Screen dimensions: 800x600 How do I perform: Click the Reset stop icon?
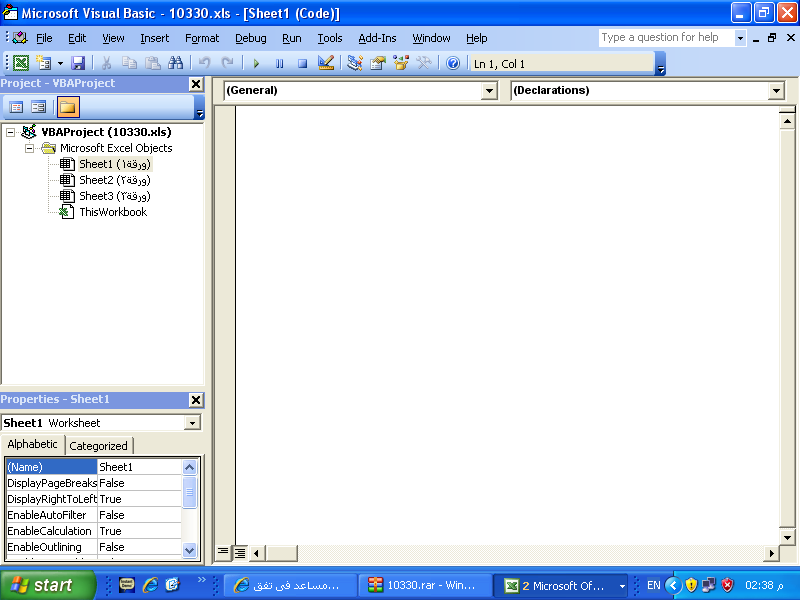(303, 63)
